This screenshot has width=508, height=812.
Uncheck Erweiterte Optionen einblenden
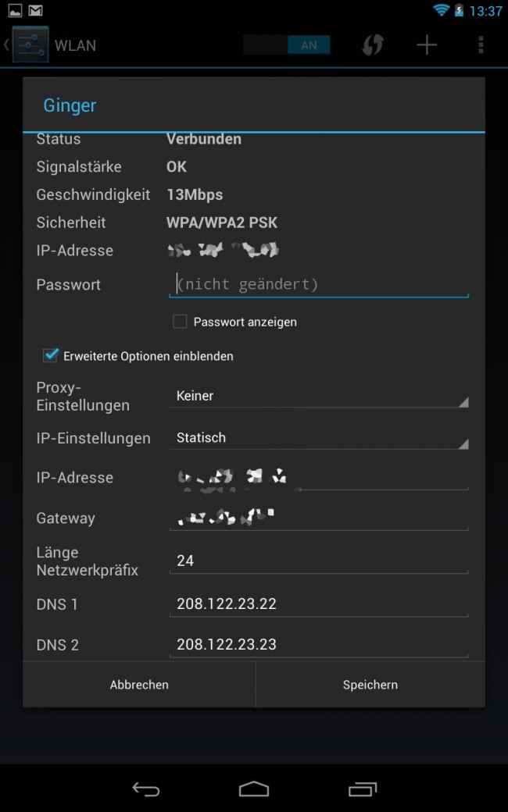[51, 356]
